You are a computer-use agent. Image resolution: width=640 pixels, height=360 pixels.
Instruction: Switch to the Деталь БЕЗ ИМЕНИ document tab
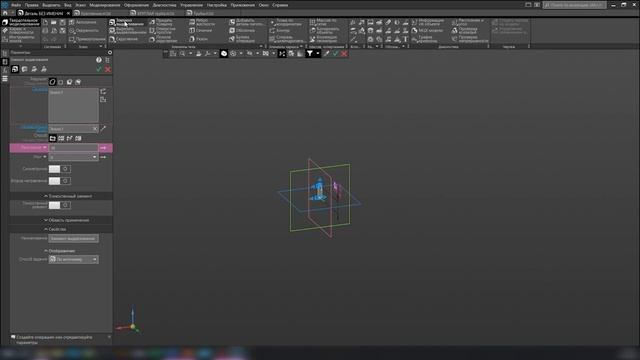pyautogui.click(x=44, y=13)
